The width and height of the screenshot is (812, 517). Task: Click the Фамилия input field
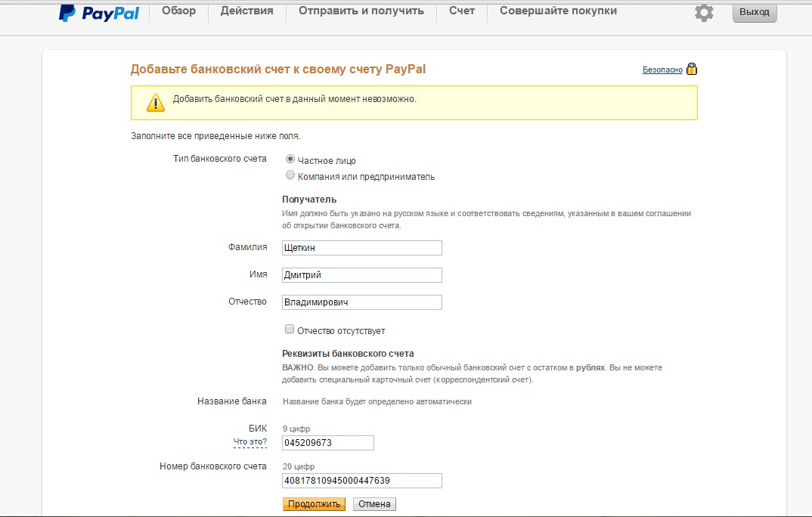362,248
